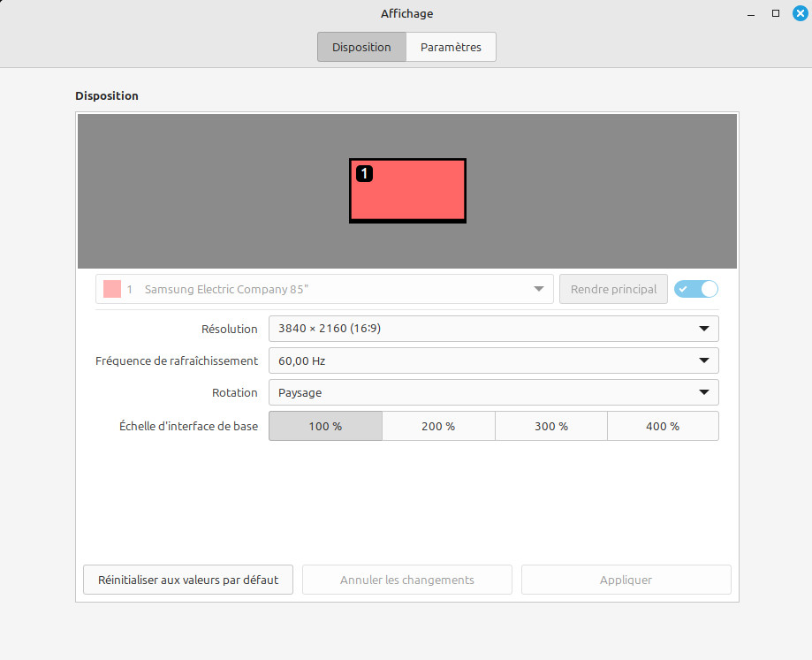This screenshot has height=660, width=812.
Task: Toggle the monitor enabled switch
Action: [696, 289]
